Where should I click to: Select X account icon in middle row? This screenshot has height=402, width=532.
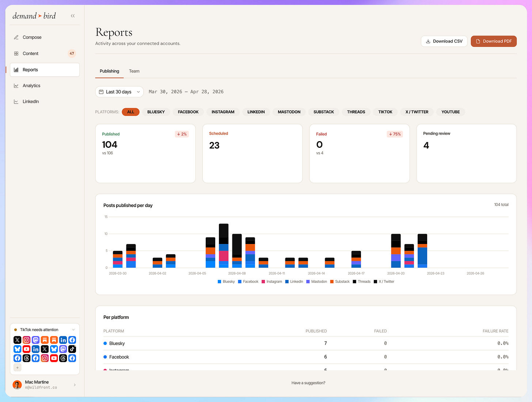(x=45, y=349)
